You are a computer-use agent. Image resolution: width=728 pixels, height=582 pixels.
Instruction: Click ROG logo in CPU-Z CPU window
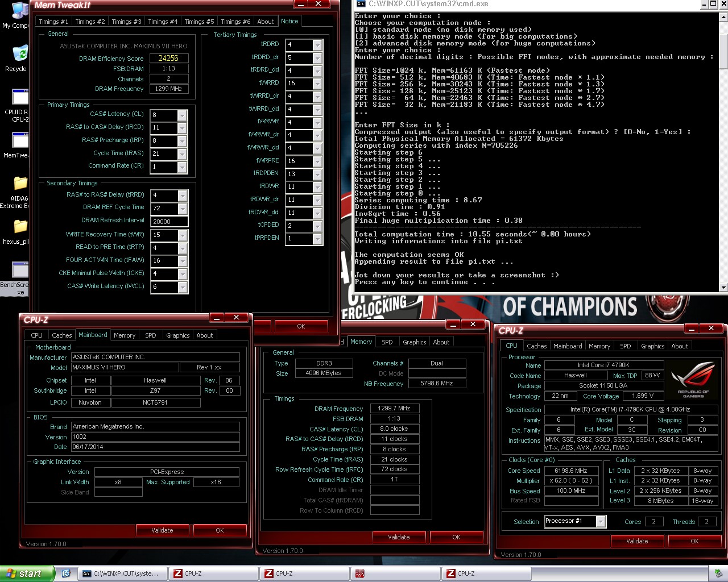click(693, 379)
